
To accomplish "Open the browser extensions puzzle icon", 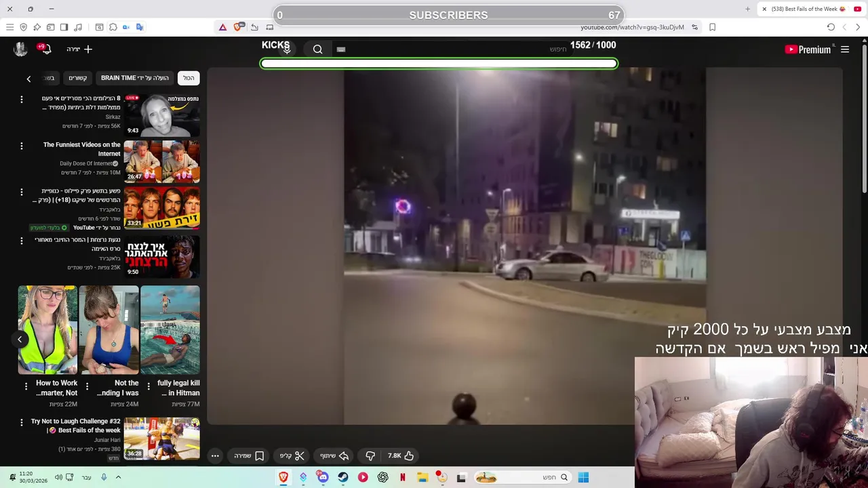I will tap(113, 27).
